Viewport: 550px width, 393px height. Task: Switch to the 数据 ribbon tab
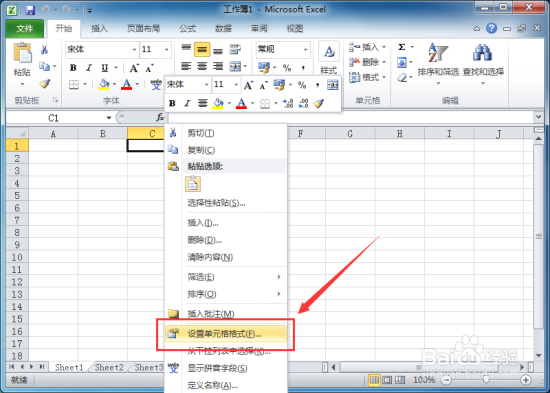click(x=223, y=28)
